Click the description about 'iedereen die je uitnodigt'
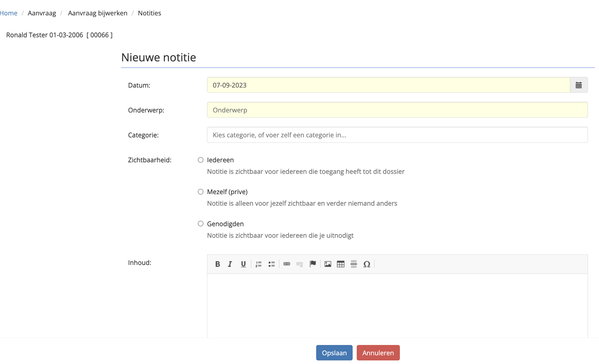The height and width of the screenshot is (364, 599). point(280,235)
